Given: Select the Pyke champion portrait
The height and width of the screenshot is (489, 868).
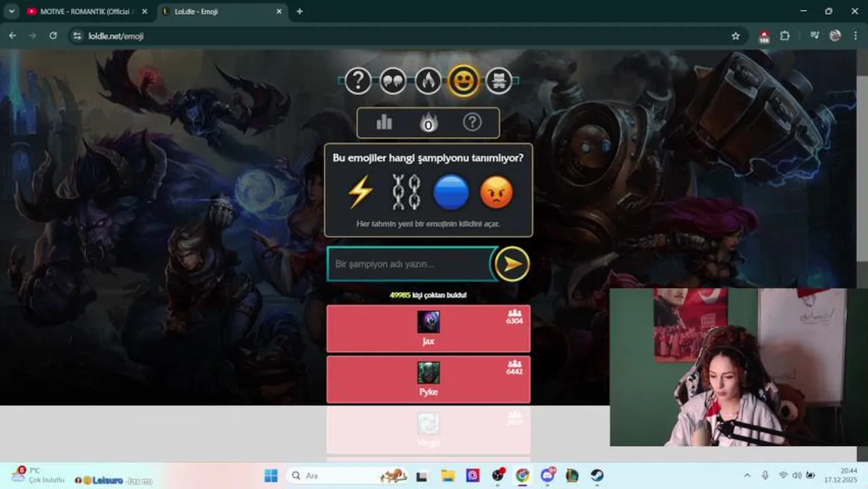Looking at the screenshot, I should 429,373.
